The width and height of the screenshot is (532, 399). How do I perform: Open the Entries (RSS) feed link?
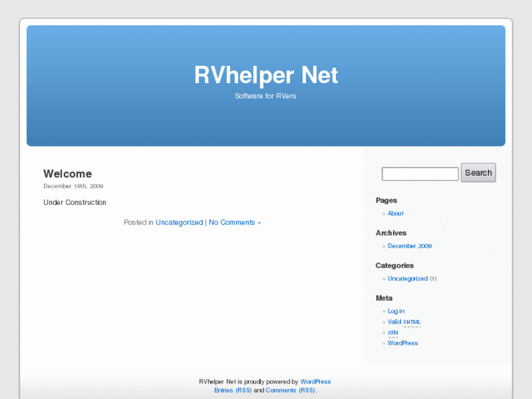click(233, 390)
